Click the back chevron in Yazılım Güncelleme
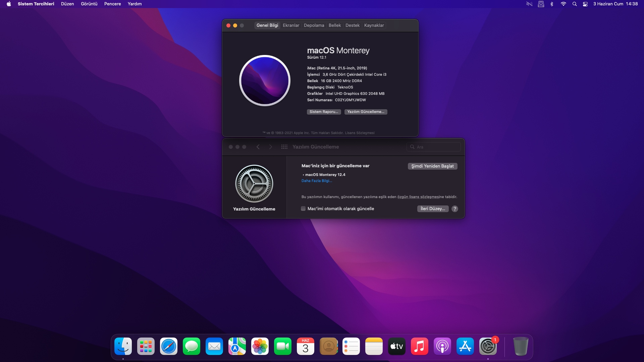 258,147
